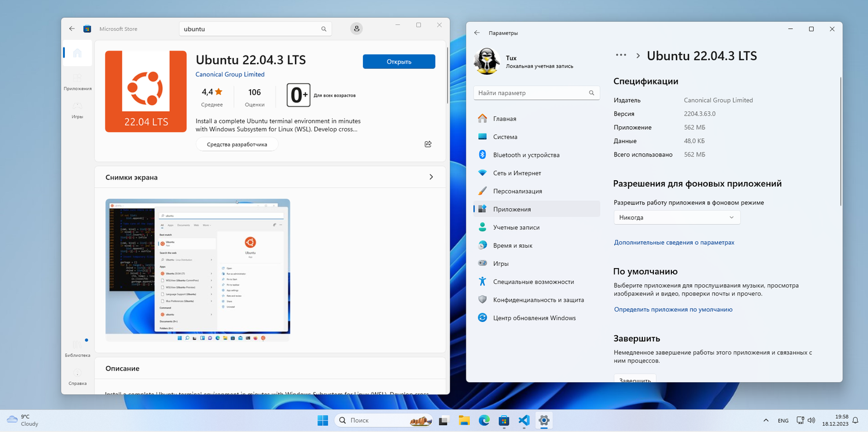Viewport: 868px width, 432px height.
Task: Open Bluetooth и устройства settings
Action: pyautogui.click(x=536, y=155)
